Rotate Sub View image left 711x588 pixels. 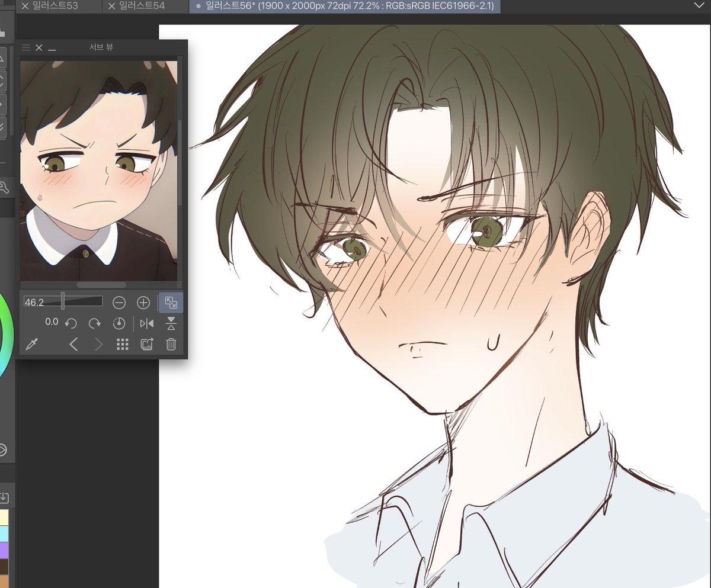click(x=71, y=323)
